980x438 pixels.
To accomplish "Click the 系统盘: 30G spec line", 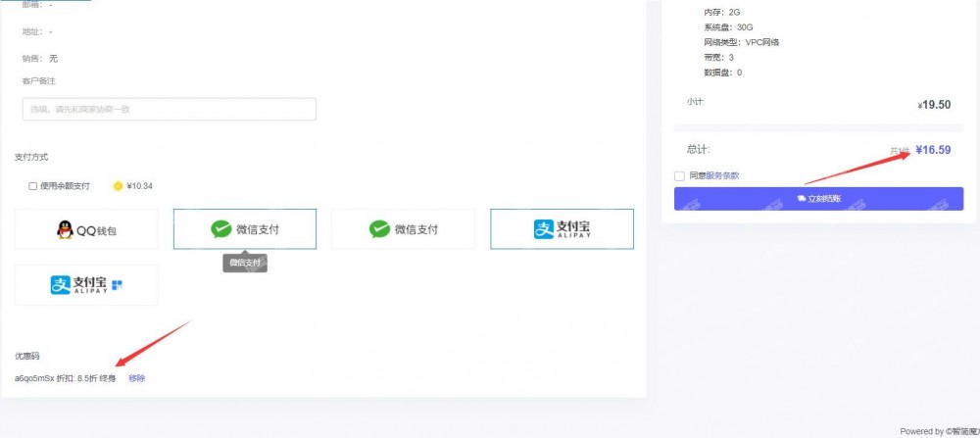I will (x=728, y=27).
